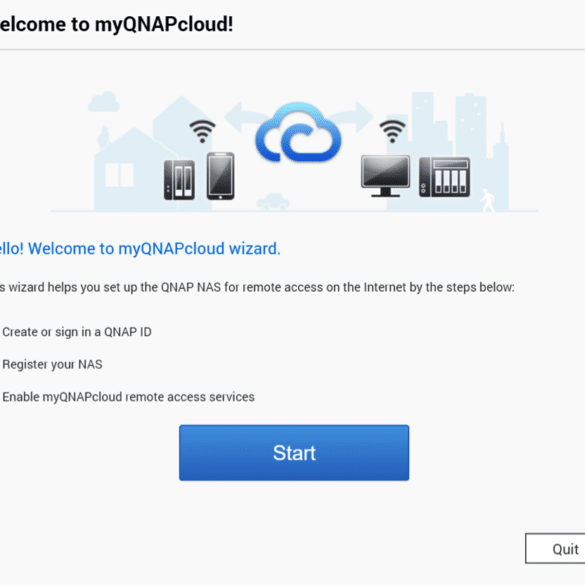The height and width of the screenshot is (585, 585).
Task: Click the Wi-Fi icon above the monitor
Action: pyautogui.click(x=392, y=131)
